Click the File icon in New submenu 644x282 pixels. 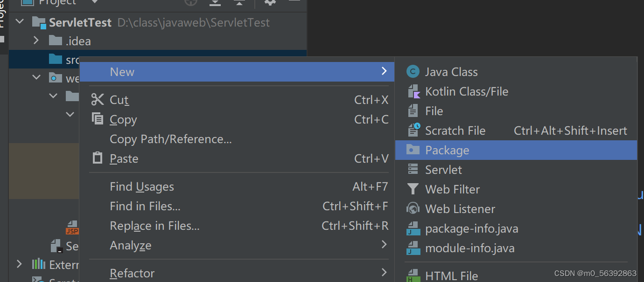413,111
